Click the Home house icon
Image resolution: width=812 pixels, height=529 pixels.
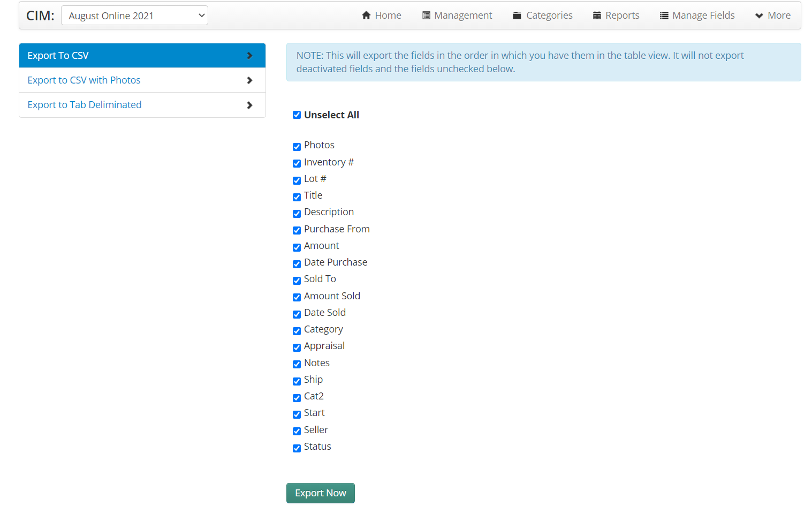point(366,16)
